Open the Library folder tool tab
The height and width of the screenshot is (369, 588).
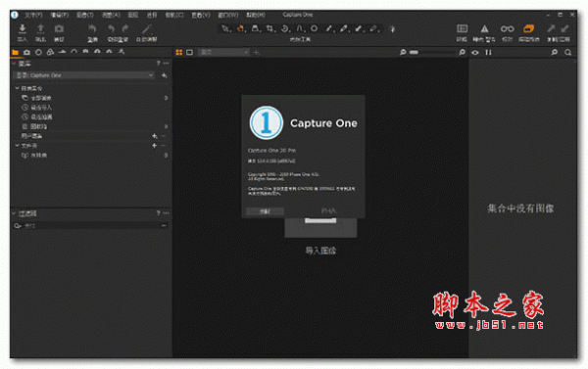click(x=16, y=52)
